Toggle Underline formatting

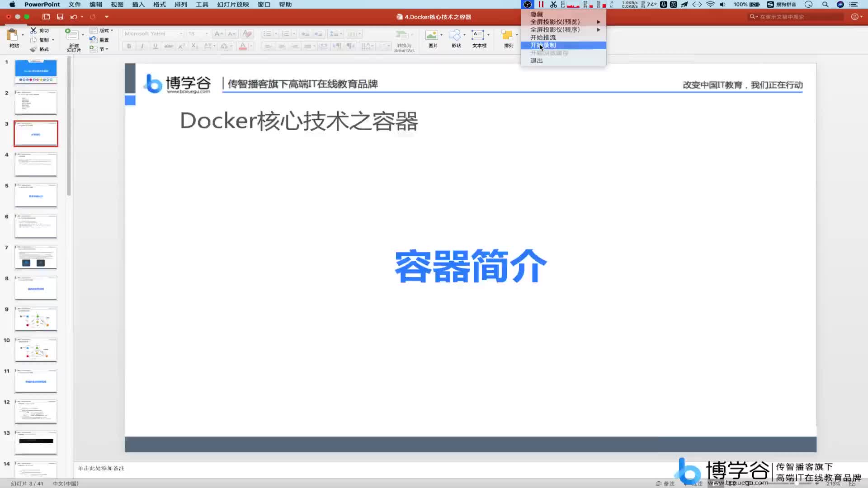tap(155, 46)
